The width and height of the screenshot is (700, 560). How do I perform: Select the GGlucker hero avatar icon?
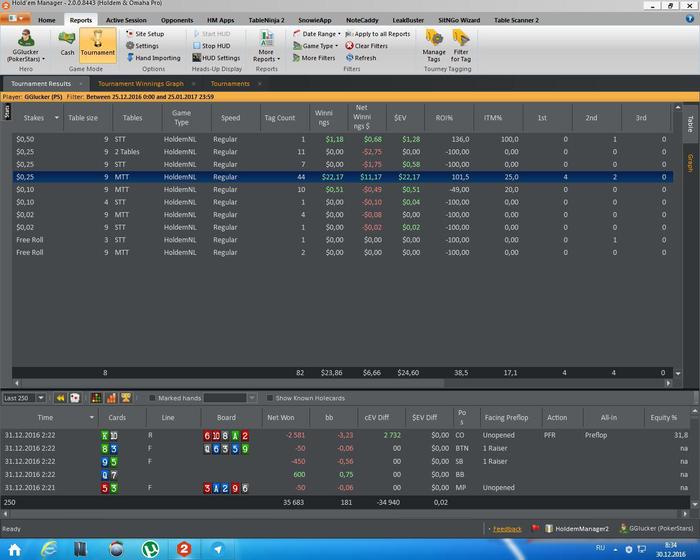[26, 39]
